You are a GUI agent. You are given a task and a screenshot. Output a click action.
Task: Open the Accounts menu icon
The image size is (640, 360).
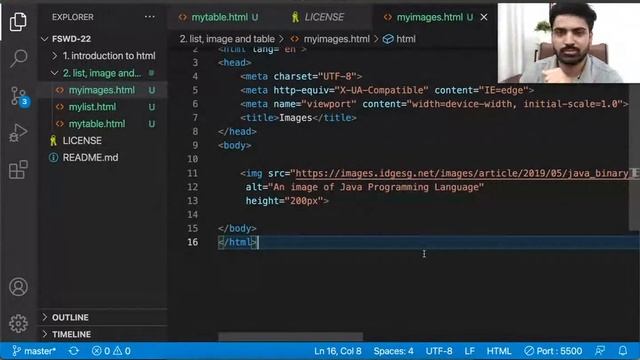(x=18, y=287)
